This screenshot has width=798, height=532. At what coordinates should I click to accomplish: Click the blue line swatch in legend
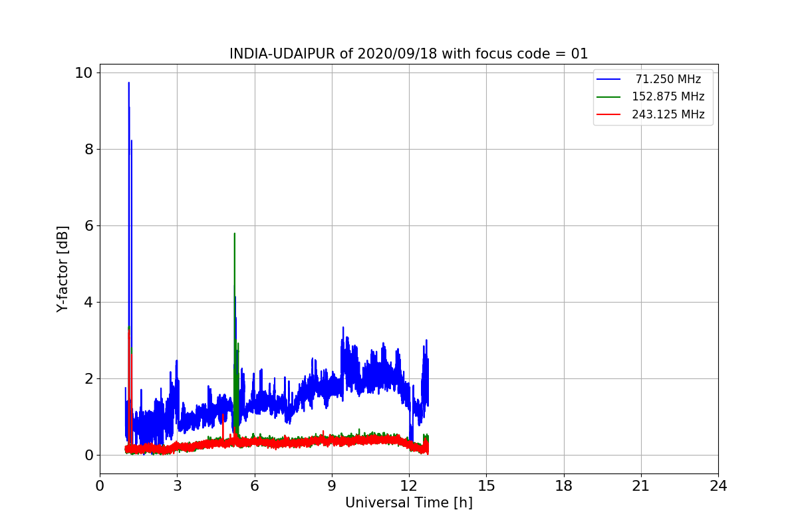click(x=608, y=79)
